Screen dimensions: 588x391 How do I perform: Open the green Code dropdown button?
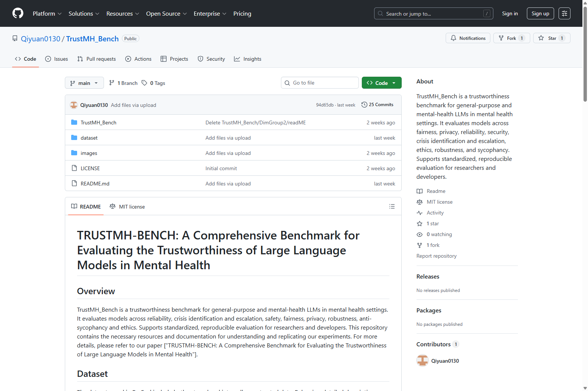pyautogui.click(x=382, y=83)
